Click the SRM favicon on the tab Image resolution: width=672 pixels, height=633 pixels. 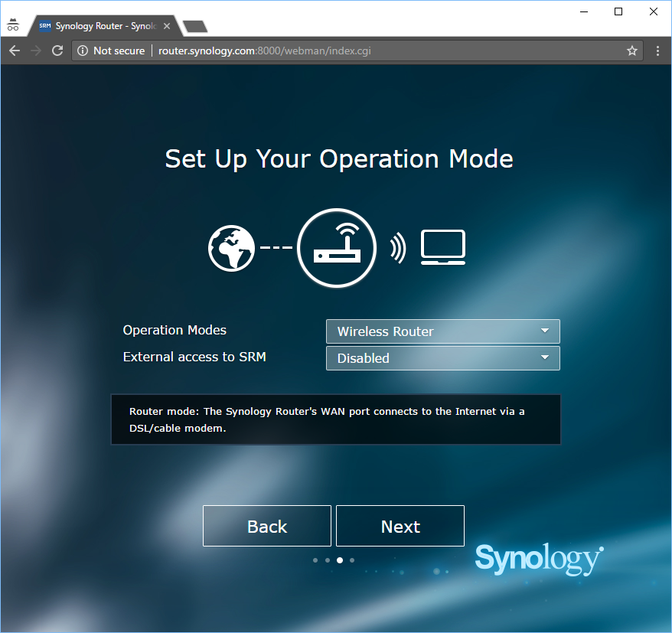pyautogui.click(x=45, y=26)
